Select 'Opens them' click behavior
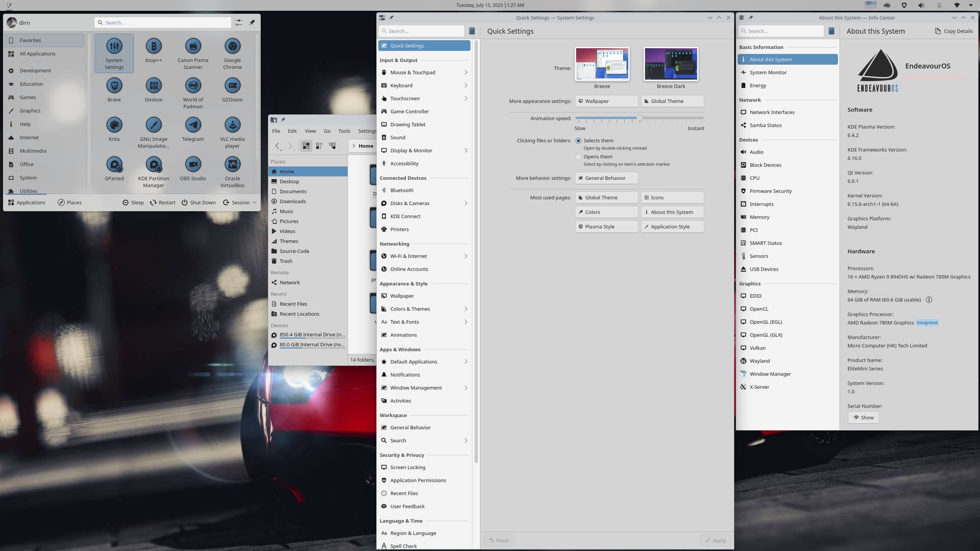The image size is (980, 551). 578,157
